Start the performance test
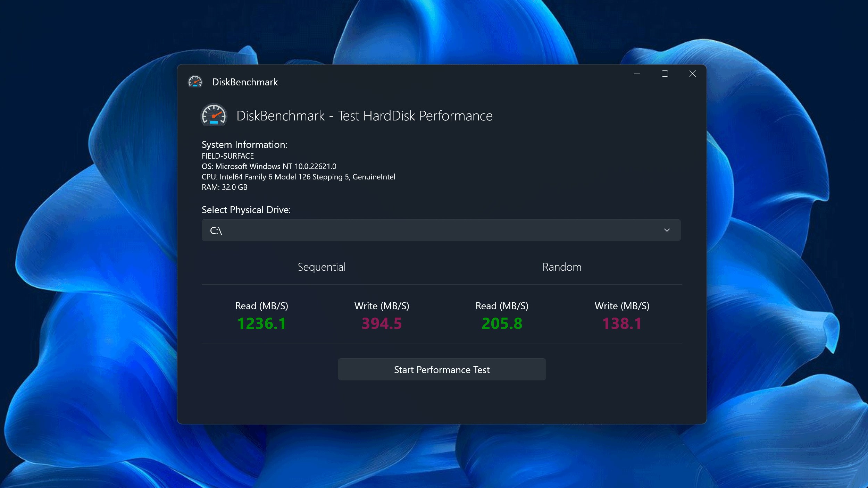 point(442,370)
